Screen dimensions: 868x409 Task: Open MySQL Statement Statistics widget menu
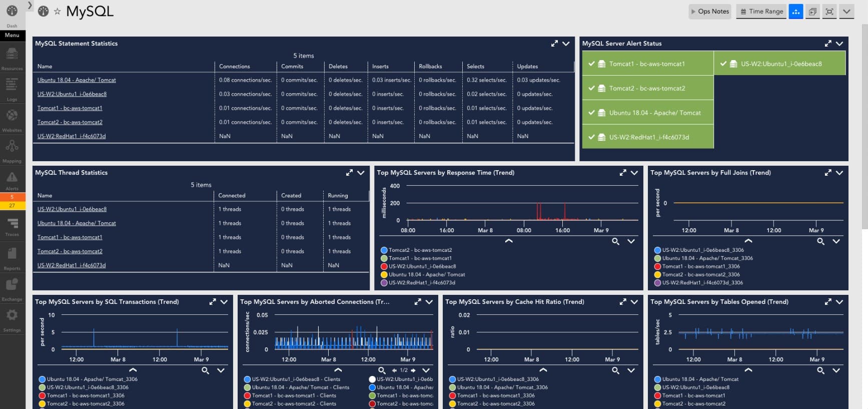click(x=566, y=44)
